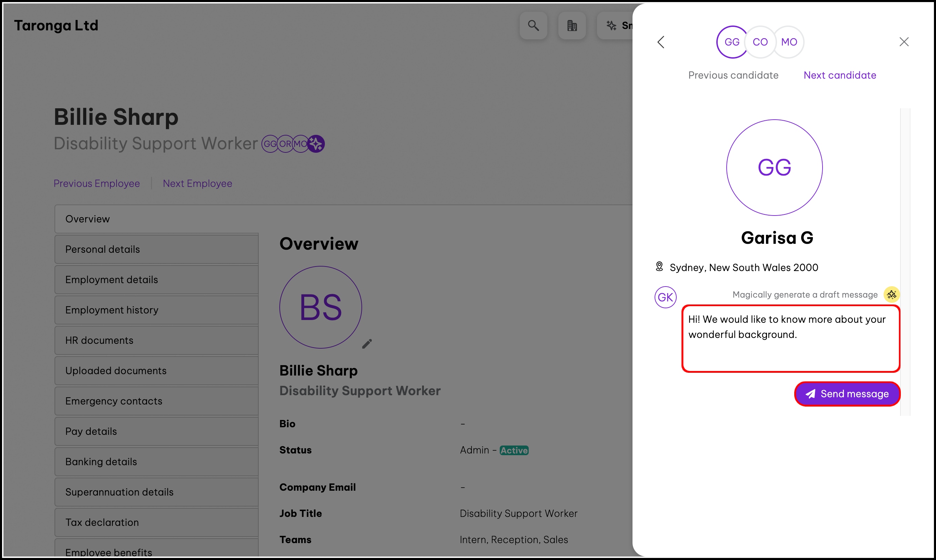
Task: Open the Personal details tab
Action: point(156,249)
